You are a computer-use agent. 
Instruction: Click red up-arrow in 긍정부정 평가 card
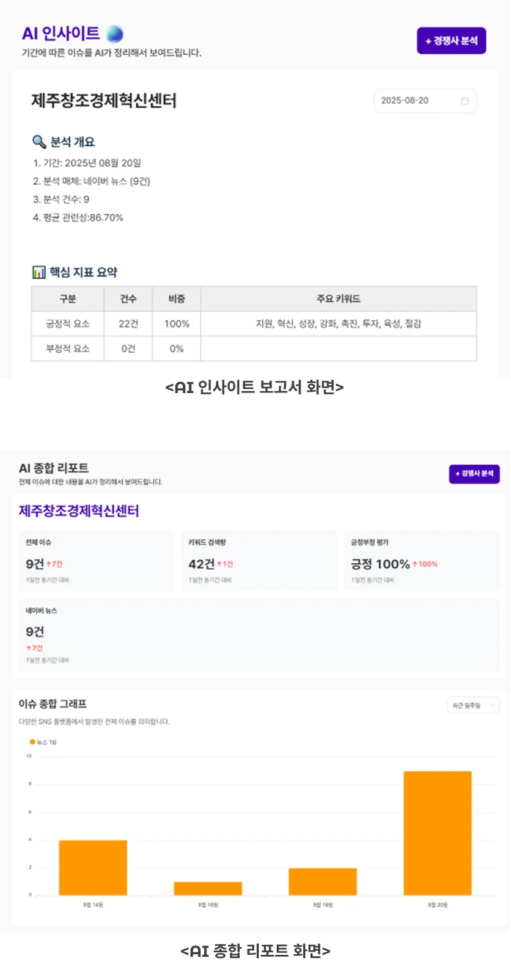(415, 564)
